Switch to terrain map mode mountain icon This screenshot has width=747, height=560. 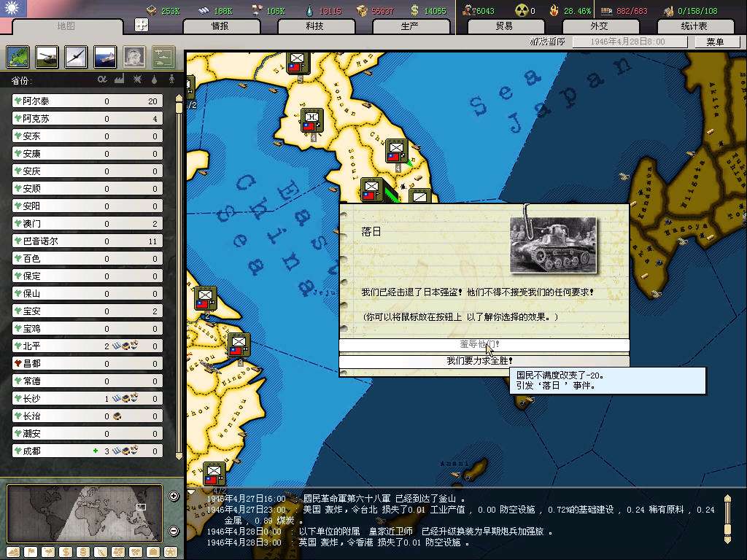13,553
